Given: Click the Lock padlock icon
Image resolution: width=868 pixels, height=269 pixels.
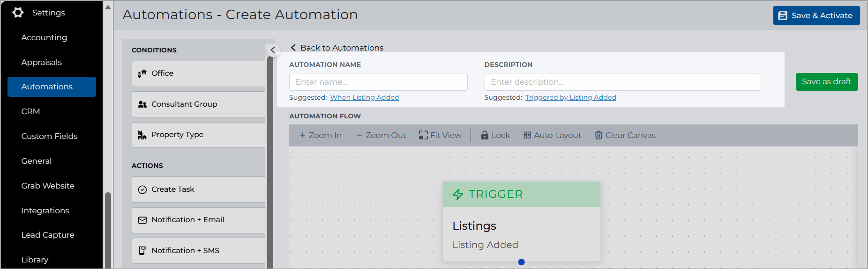Looking at the screenshot, I should 485,135.
